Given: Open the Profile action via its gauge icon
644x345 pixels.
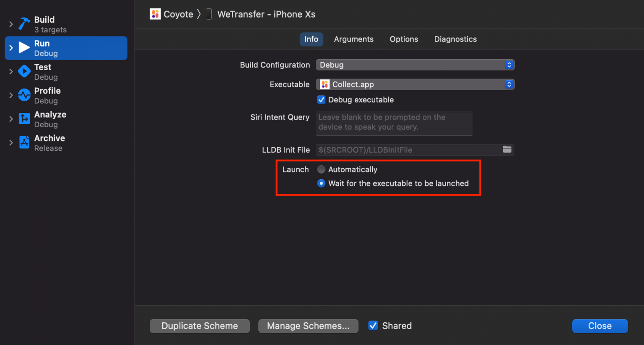Looking at the screenshot, I should click(24, 95).
